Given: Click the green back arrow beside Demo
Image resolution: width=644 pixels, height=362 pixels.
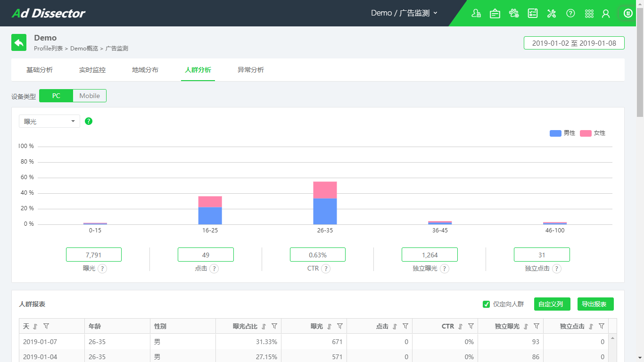Looking at the screenshot, I should point(19,42).
